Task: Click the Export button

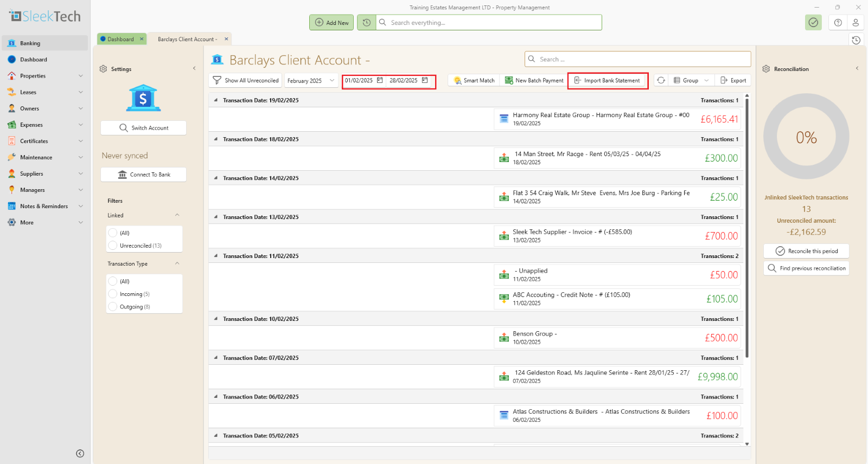Action: [733, 80]
